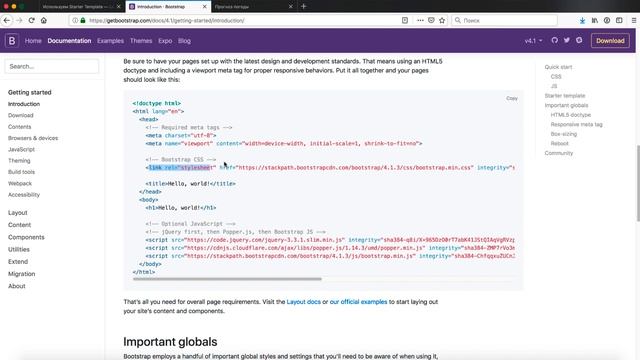Viewport: 640px width, 360px height.
Task: Expand Components sidebar section
Action: [26, 237]
